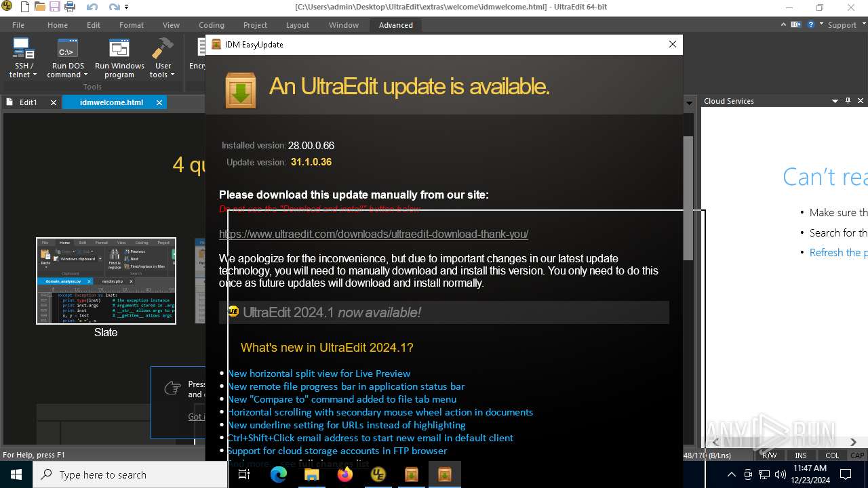
Task: Open 'Horizontal scrolling with secondary mouse wheel' link
Action: point(380,412)
